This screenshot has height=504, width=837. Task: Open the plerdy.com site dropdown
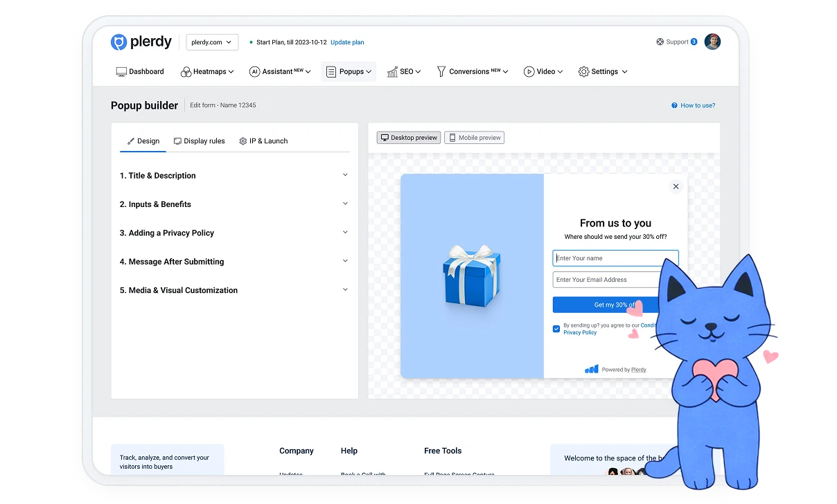[211, 42]
